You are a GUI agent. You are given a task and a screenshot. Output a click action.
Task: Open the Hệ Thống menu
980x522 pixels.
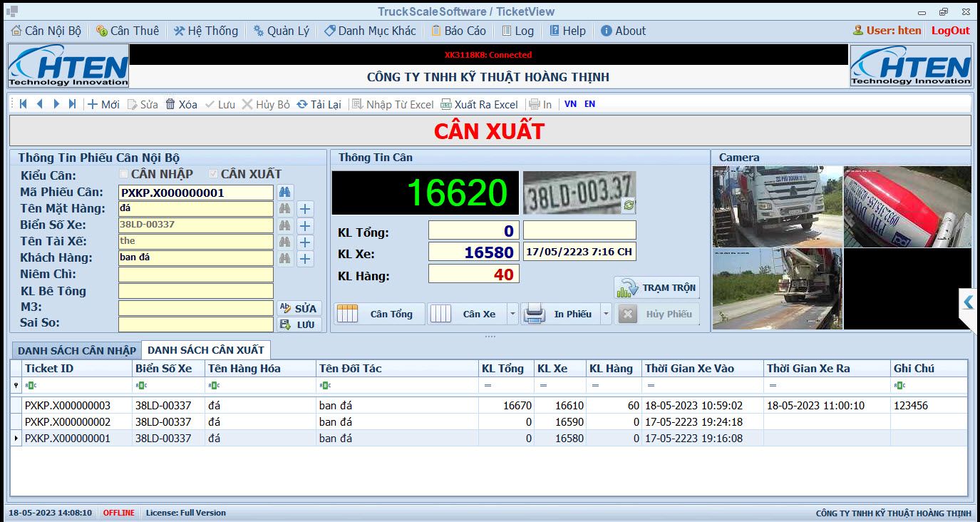(205, 31)
